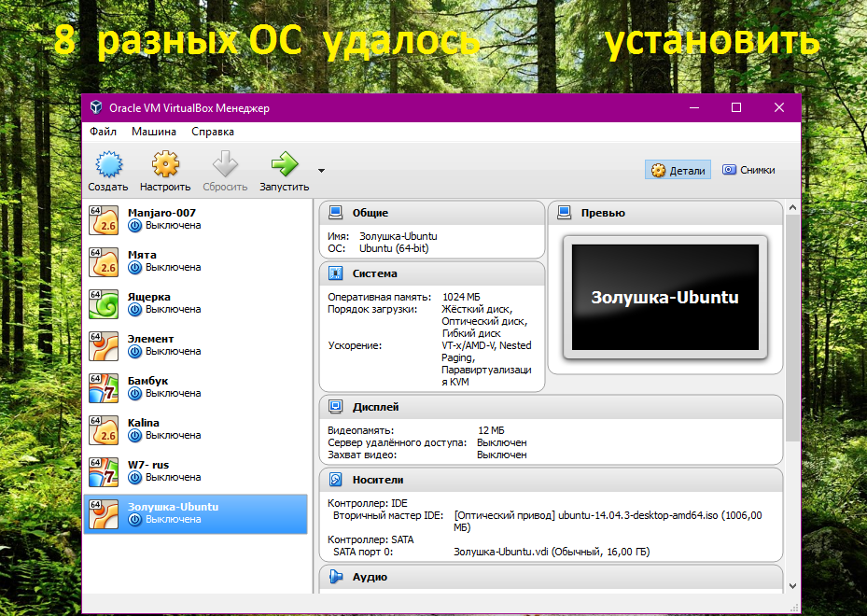Screen dimensions: 867x616
Task: Select the W7- rus machine icon
Action: (104, 471)
